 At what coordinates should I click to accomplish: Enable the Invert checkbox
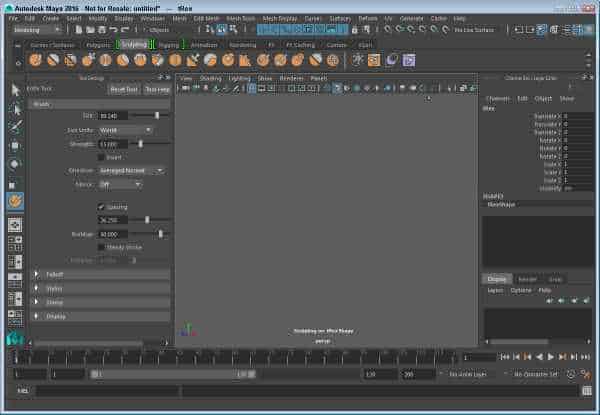click(x=101, y=157)
